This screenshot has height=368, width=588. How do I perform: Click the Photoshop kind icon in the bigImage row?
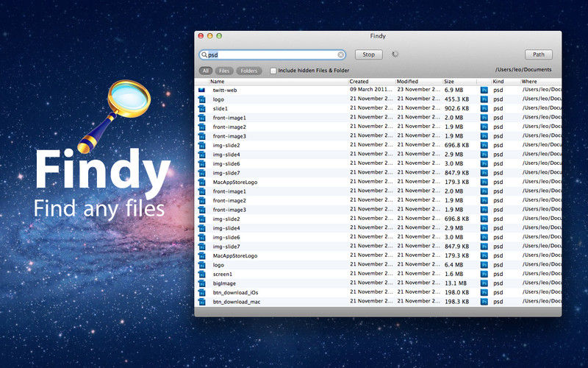pyautogui.click(x=484, y=283)
